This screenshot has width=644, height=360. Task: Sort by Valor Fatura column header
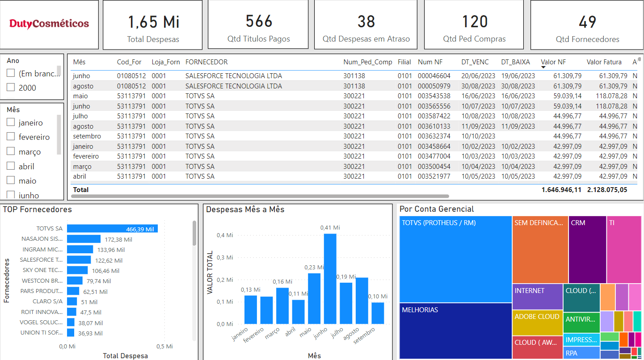coord(604,62)
